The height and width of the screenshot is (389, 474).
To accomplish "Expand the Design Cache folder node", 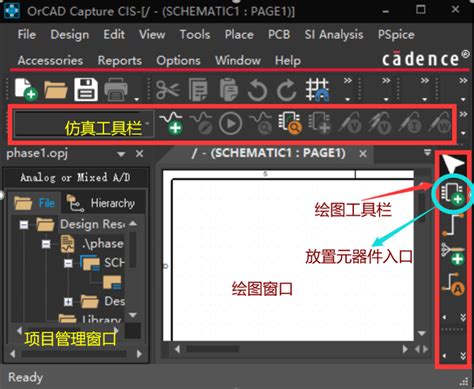I will tap(68, 302).
